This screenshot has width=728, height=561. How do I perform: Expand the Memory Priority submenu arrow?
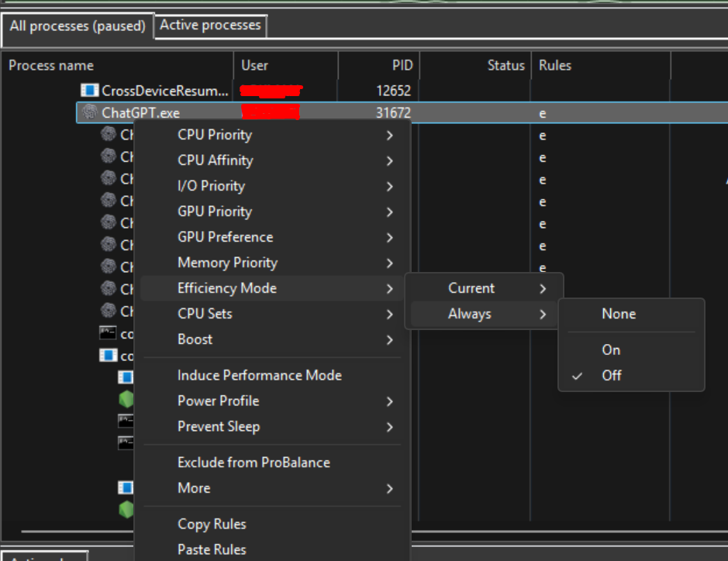(389, 263)
